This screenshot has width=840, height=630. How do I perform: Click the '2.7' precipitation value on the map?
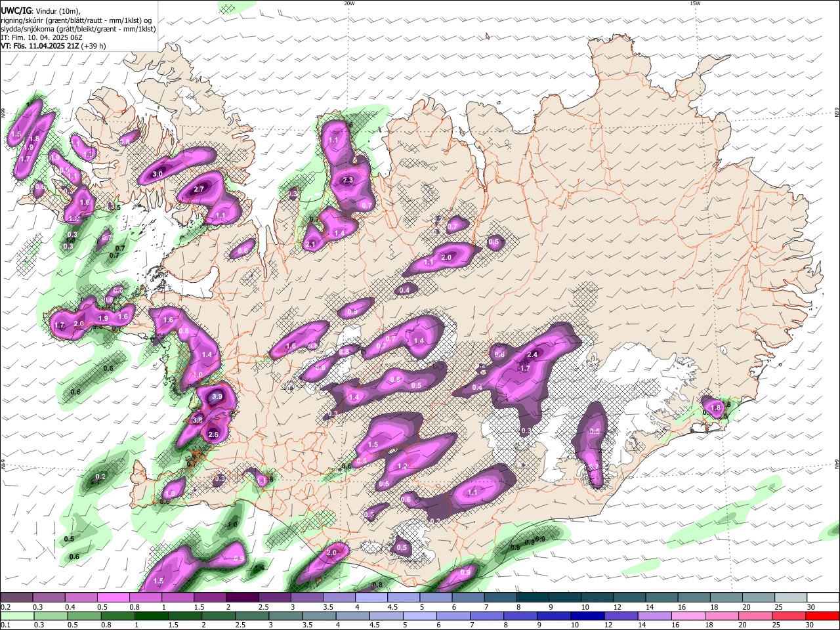(200, 190)
